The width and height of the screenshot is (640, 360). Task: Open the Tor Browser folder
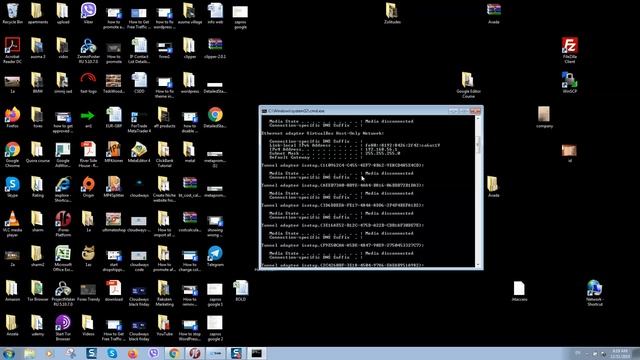[x=37, y=289]
